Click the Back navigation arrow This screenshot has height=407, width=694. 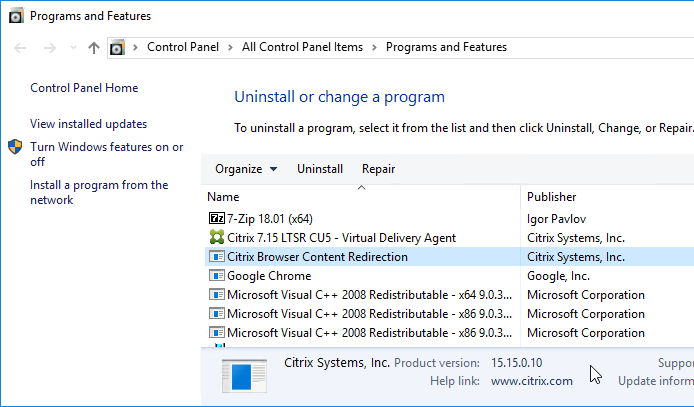(20, 47)
